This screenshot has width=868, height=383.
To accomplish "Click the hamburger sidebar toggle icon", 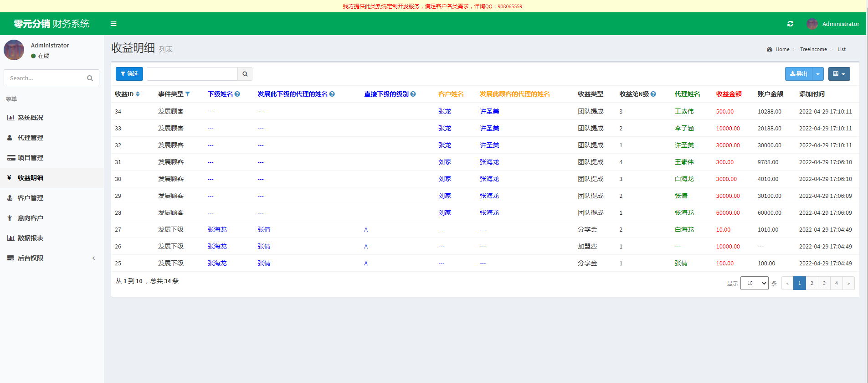I will (113, 24).
